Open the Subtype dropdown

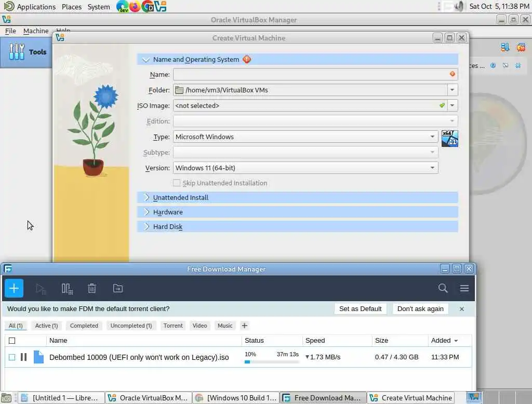[x=305, y=152]
